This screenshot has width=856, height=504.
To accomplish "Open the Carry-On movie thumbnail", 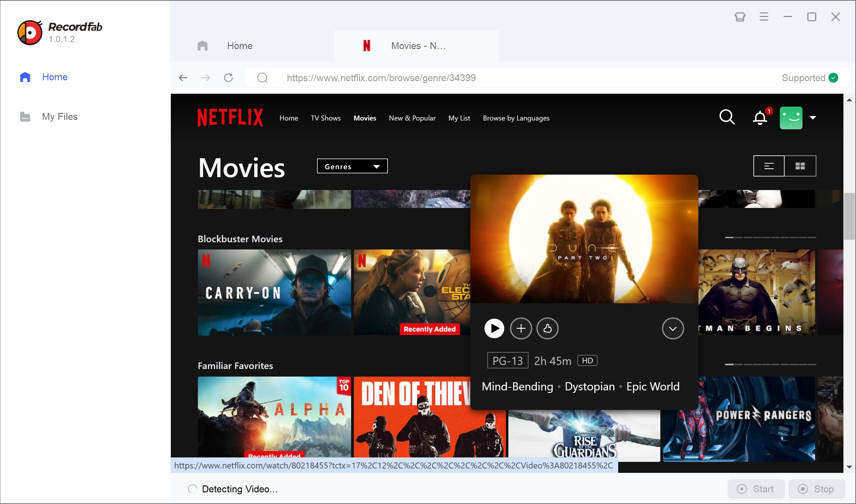I will click(274, 292).
